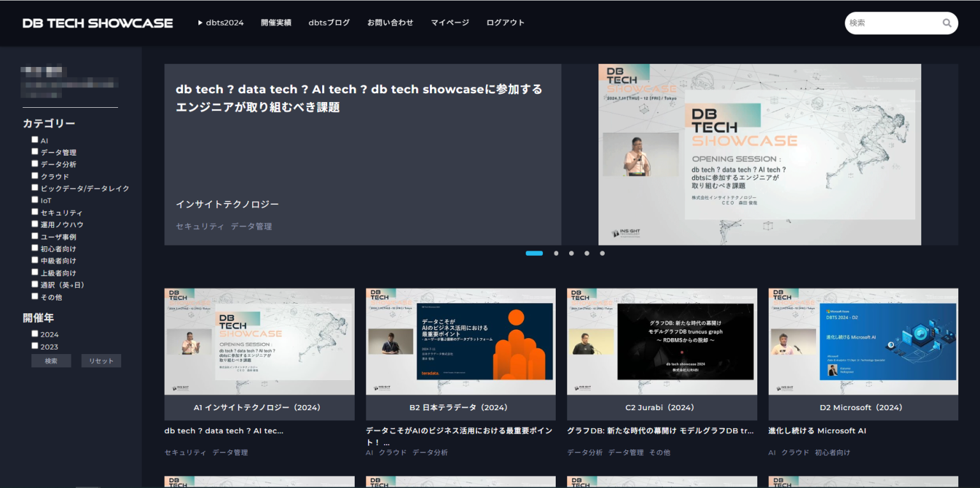Select the third carousel dot

[572, 253]
